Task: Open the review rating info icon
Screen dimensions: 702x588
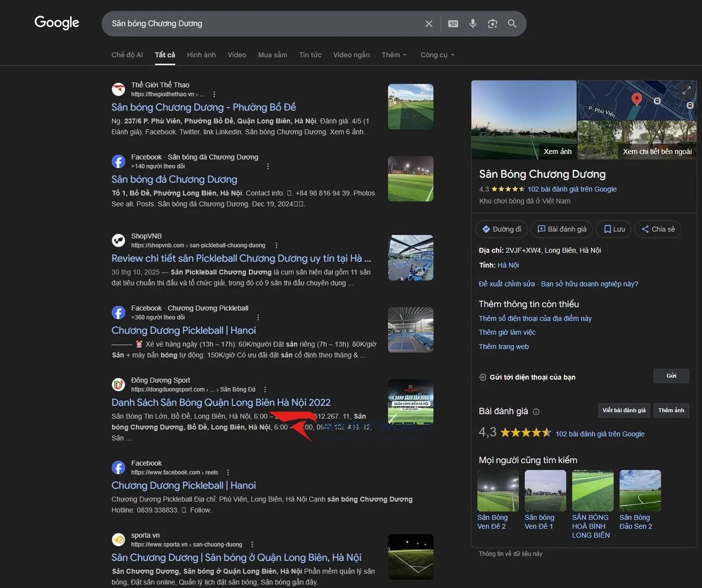Action: tap(536, 412)
